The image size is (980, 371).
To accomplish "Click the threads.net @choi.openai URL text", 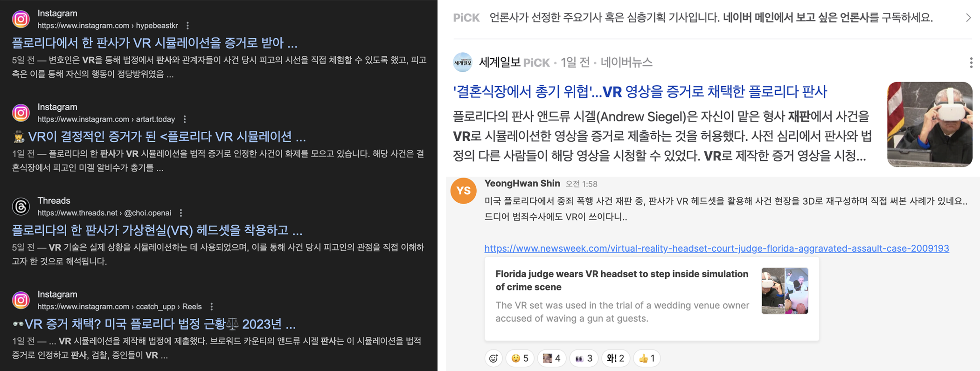I will click(104, 213).
